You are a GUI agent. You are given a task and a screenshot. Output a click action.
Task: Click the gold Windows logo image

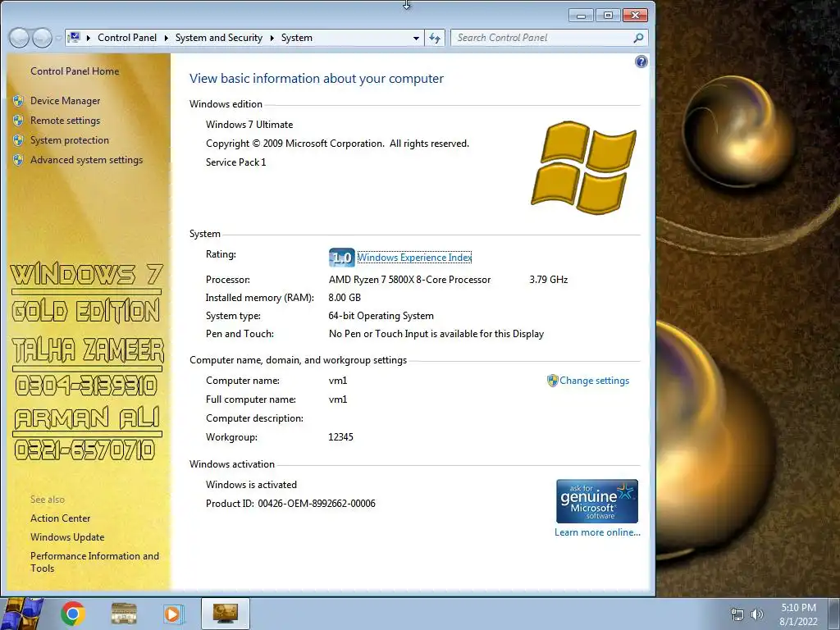[x=584, y=167]
